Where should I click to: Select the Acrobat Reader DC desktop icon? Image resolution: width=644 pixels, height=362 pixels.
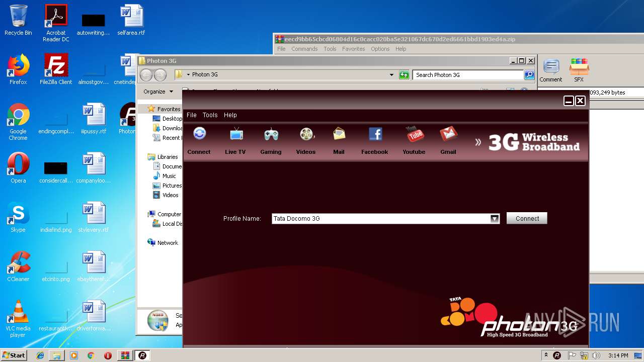click(56, 23)
